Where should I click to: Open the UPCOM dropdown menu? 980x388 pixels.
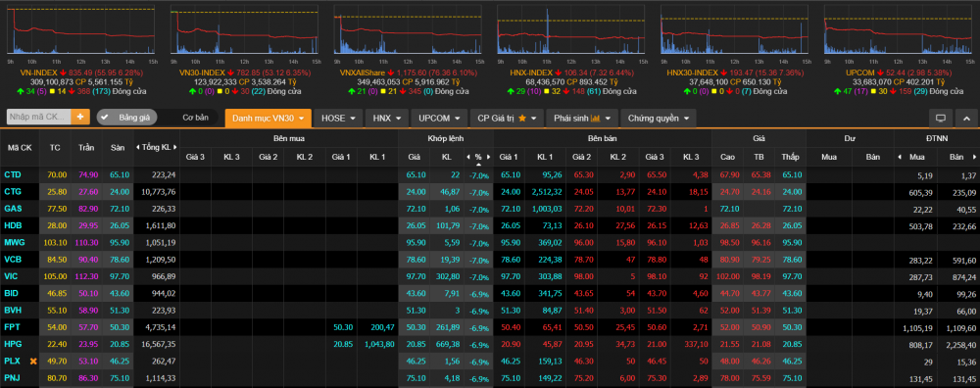point(439,118)
